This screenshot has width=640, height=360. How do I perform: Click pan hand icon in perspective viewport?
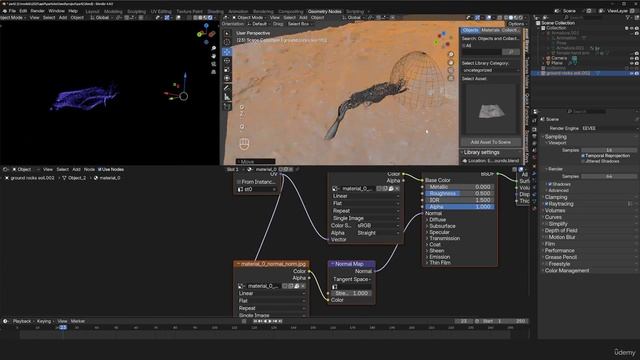click(451, 62)
